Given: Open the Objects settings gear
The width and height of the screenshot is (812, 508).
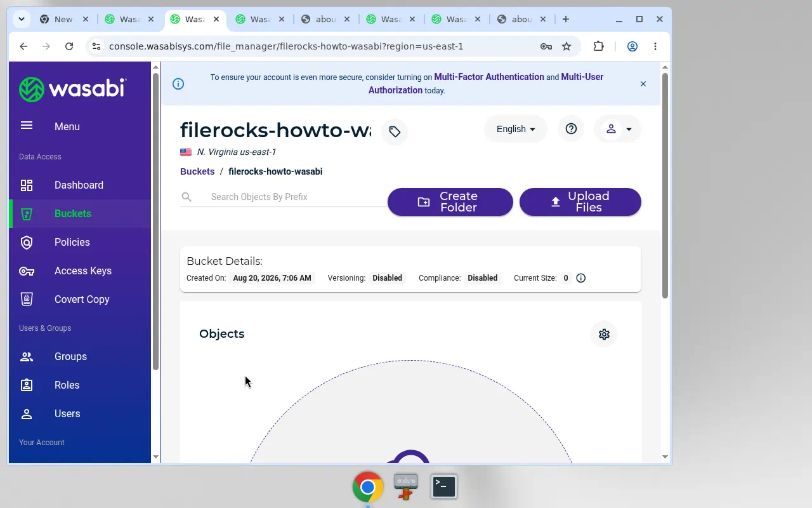Looking at the screenshot, I should [x=604, y=334].
